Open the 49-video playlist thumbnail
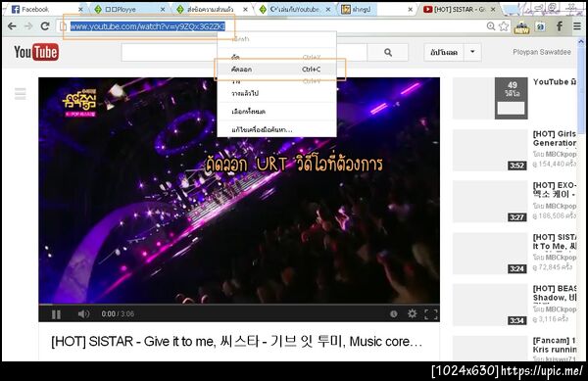 tap(490, 98)
